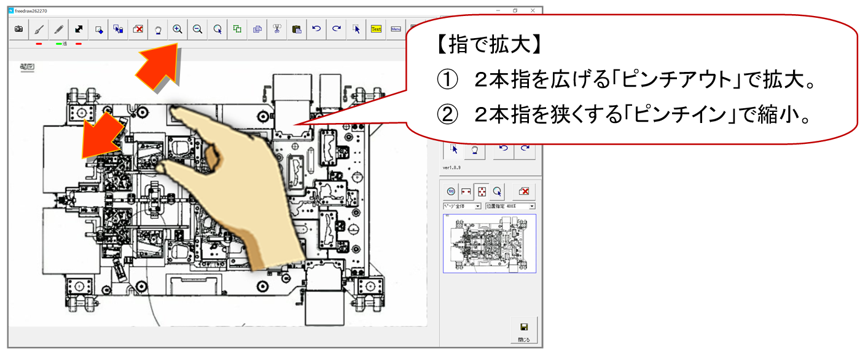Screen dimensions: 868x353
Task: Click the clipboard paste icon
Action: pyautogui.click(x=297, y=29)
